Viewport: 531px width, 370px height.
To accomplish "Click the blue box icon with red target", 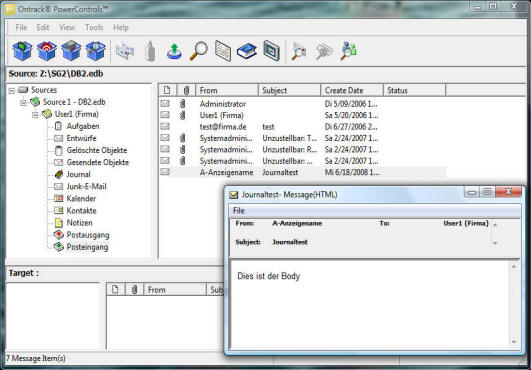I will pos(47,51).
